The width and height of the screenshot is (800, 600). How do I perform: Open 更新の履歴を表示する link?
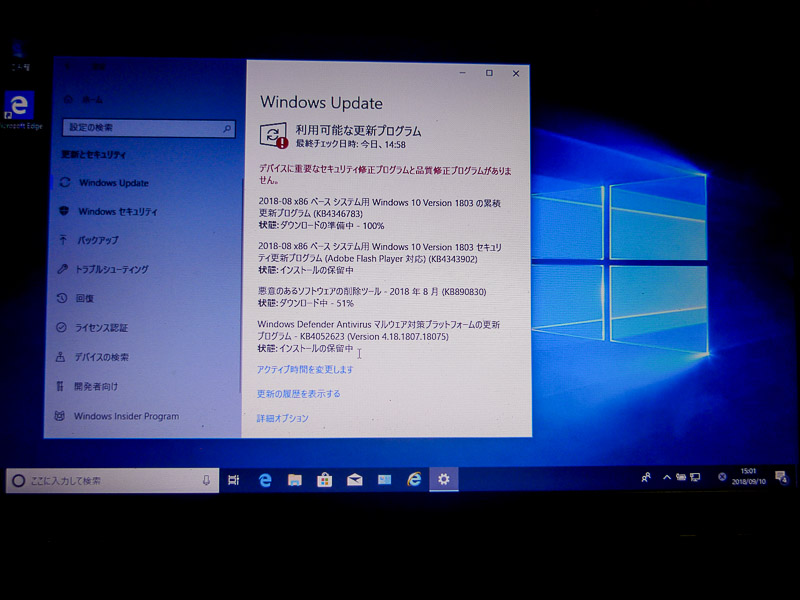pos(298,393)
